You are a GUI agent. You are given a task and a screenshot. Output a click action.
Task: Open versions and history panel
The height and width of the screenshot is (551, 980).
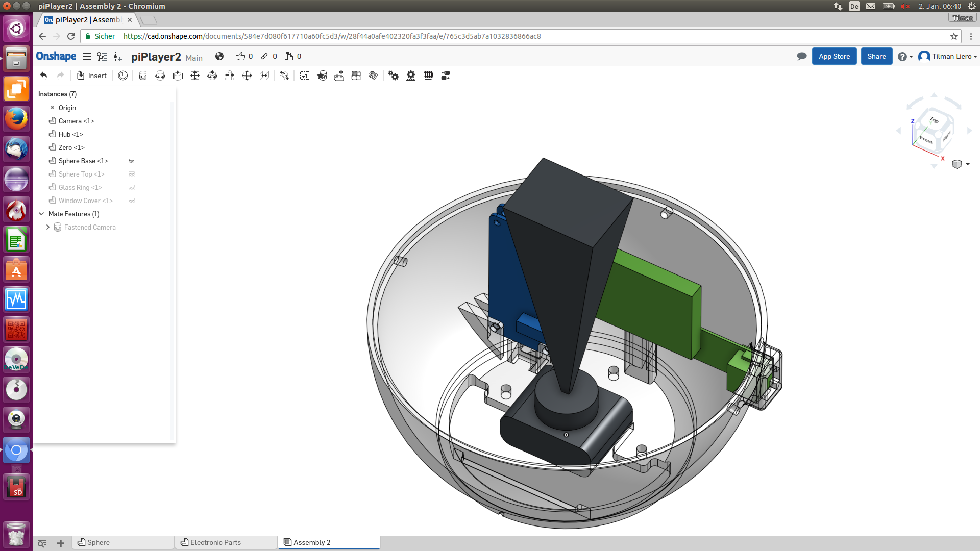coord(102,57)
